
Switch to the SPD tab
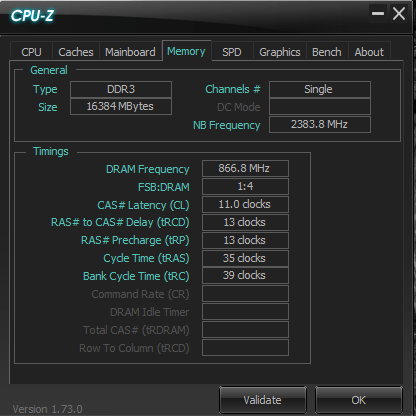(x=232, y=52)
